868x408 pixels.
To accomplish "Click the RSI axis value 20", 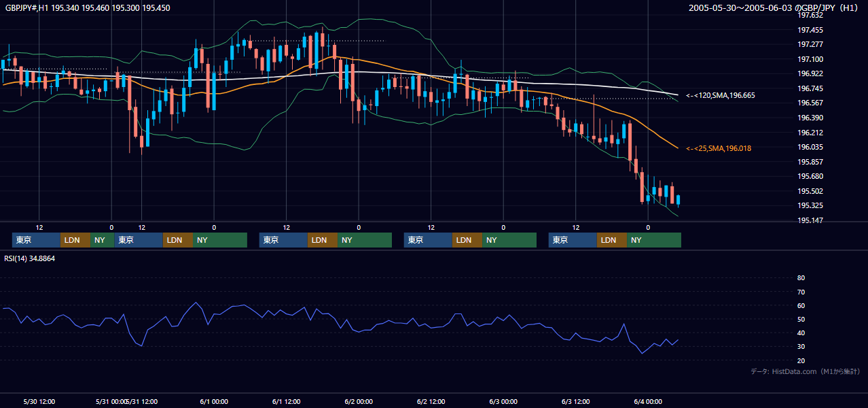I will (x=801, y=360).
